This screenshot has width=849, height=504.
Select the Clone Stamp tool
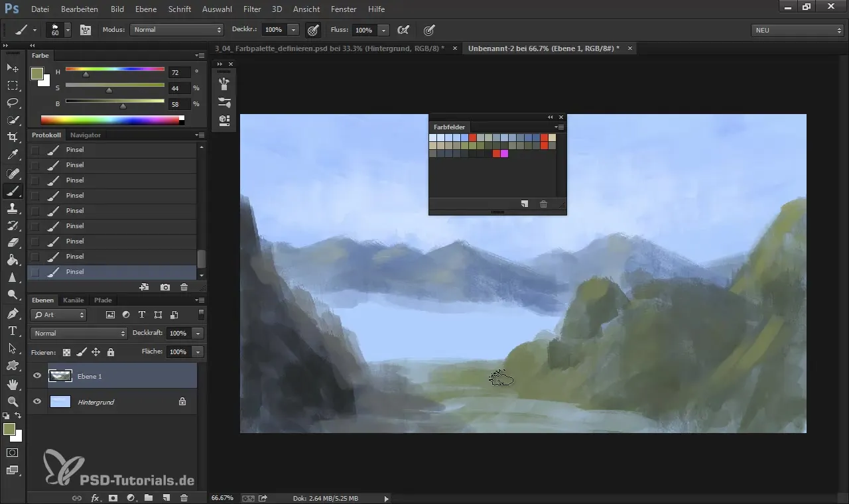pyautogui.click(x=13, y=208)
